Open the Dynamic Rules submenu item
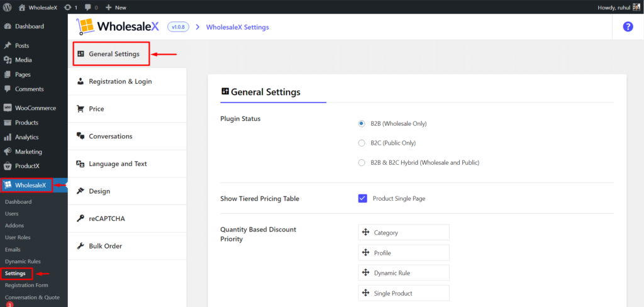This screenshot has height=307, width=644. click(x=23, y=261)
